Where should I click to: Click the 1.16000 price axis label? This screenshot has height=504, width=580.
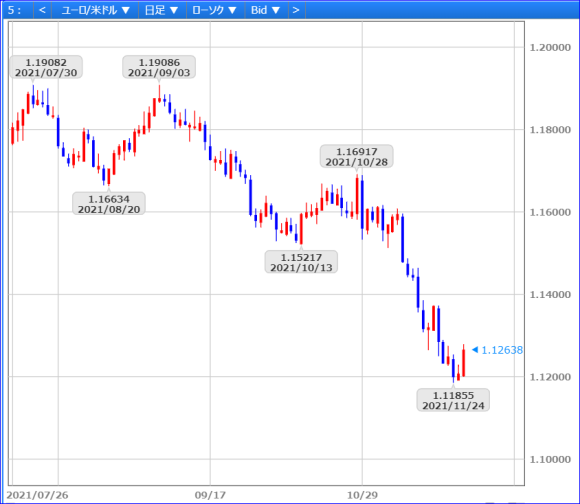pyautogui.click(x=550, y=212)
